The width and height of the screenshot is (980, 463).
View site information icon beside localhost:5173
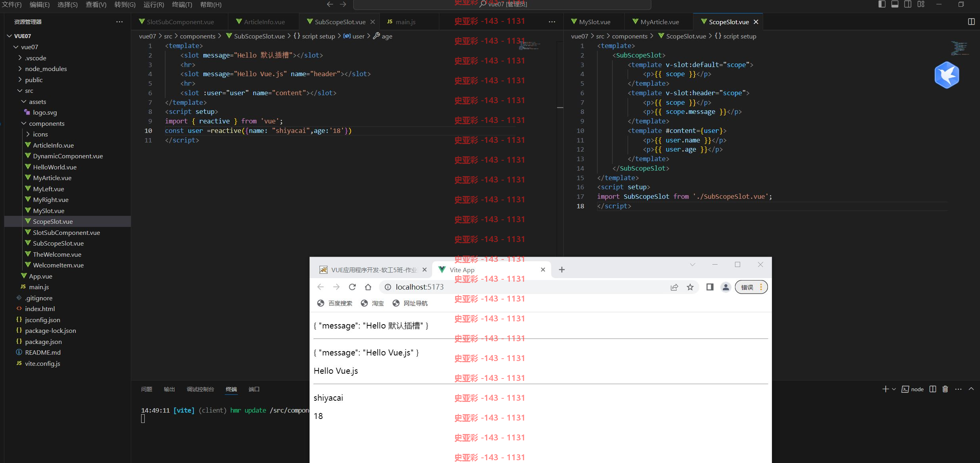click(388, 287)
